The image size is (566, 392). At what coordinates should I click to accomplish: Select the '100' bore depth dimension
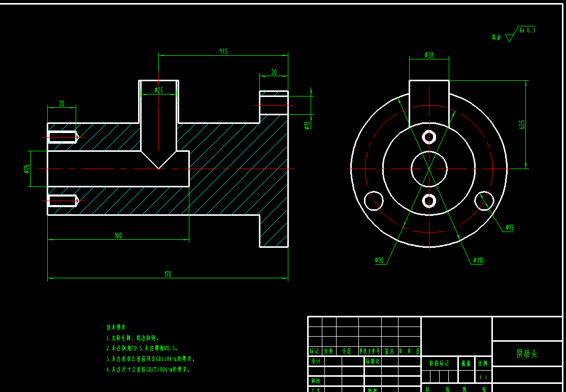coord(118,235)
